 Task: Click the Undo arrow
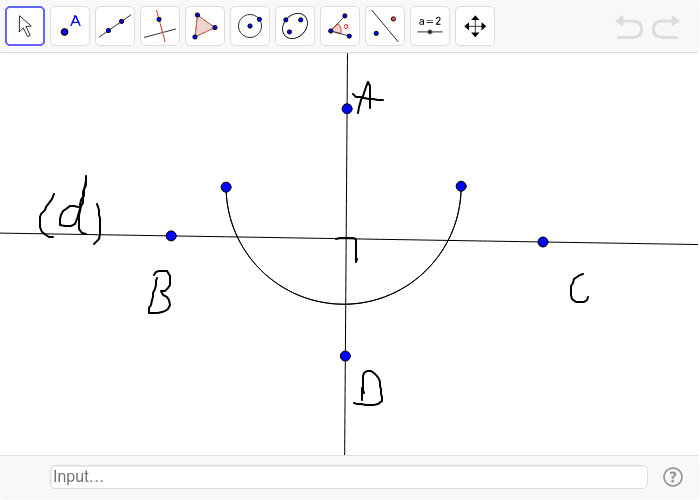(x=629, y=27)
